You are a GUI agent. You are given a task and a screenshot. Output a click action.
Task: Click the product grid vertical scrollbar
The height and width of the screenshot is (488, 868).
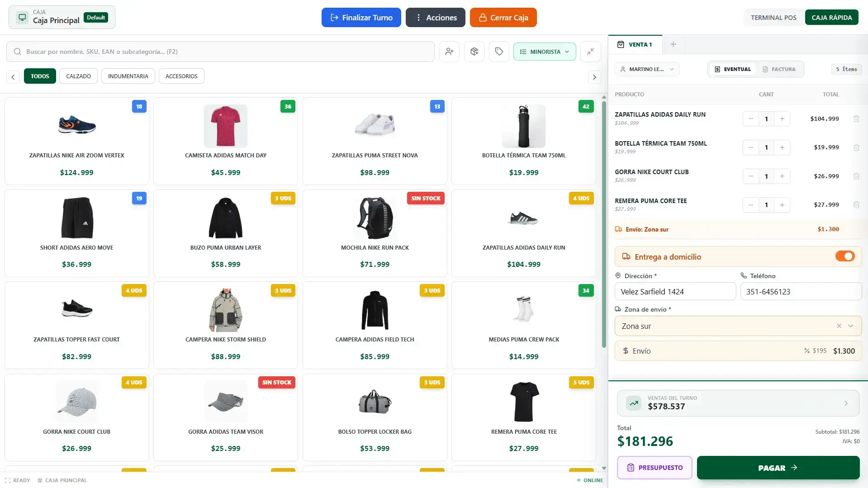[604, 224]
